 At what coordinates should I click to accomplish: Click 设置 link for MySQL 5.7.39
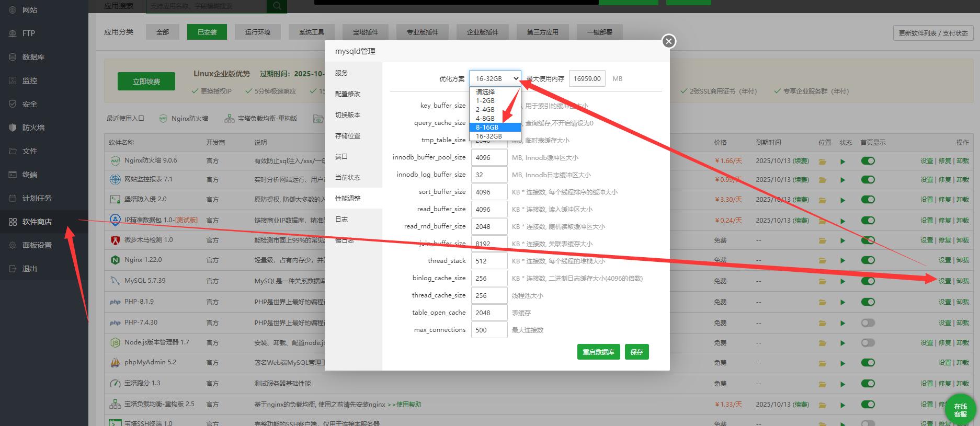944,281
